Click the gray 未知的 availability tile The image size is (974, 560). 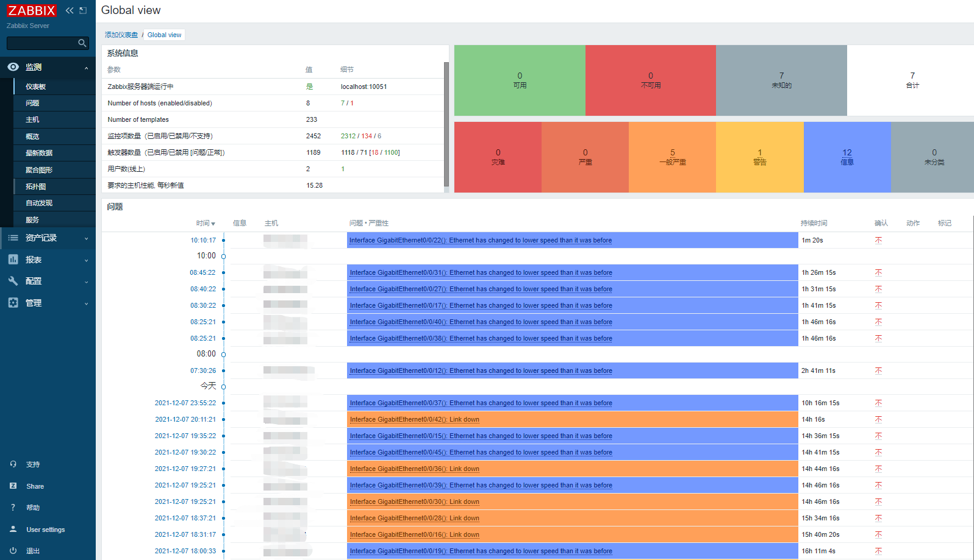click(781, 80)
